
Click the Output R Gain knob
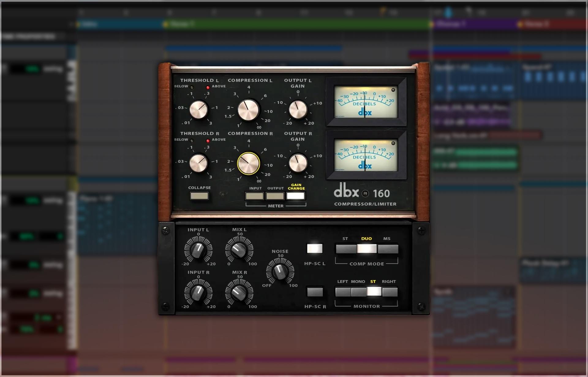point(298,163)
